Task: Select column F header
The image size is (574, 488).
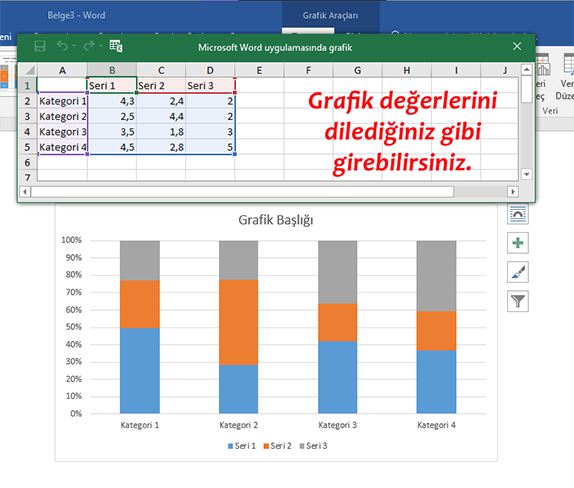Action: [x=308, y=70]
